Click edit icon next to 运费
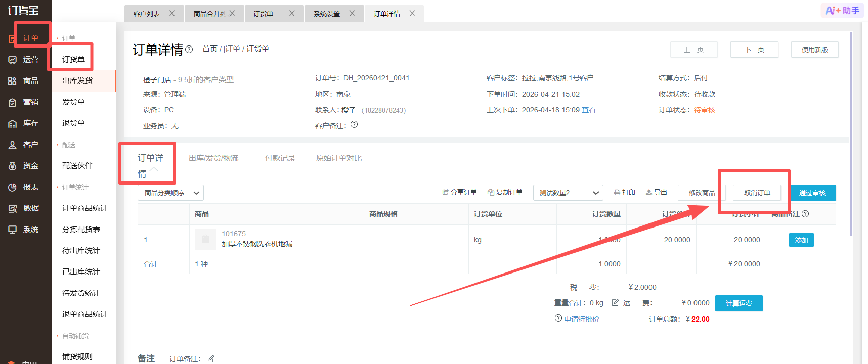Viewport: 868px width, 364px height. coord(616,302)
